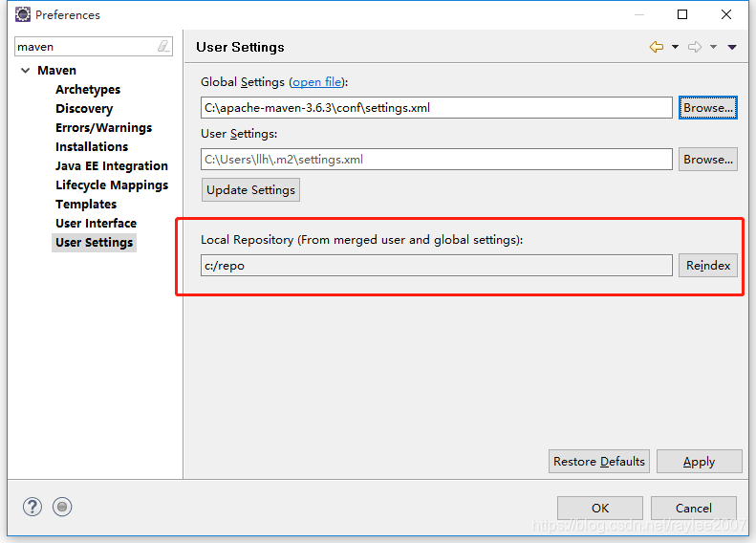Click the forward navigation arrow icon
Viewport: 756px width, 543px height.
click(695, 47)
